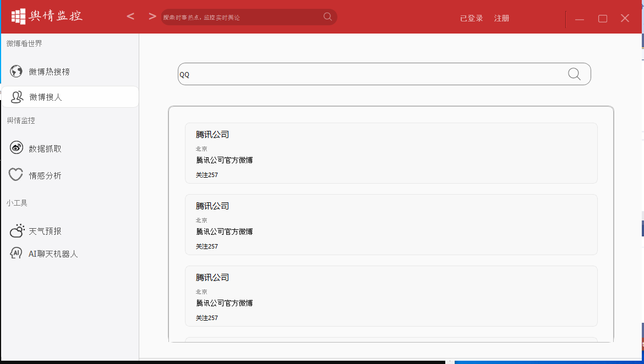Click the weather cloud icon
Screen dimensions: 644x364
click(17, 230)
